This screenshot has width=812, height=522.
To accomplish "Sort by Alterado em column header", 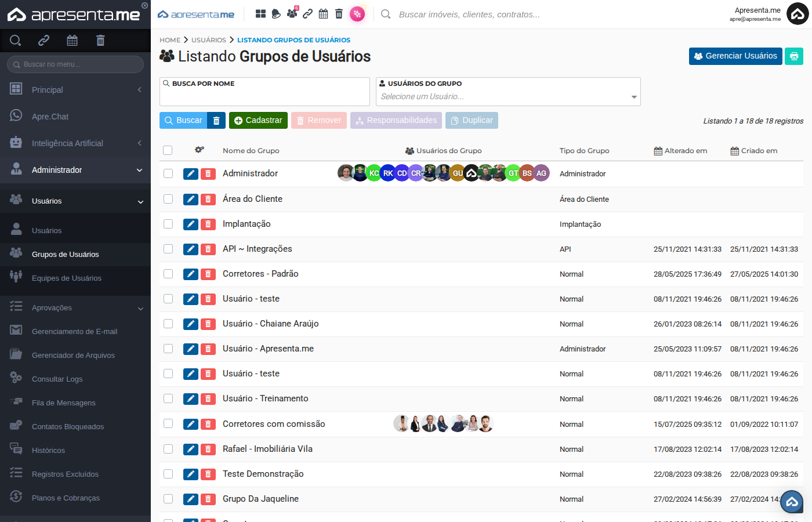I will click(x=681, y=151).
